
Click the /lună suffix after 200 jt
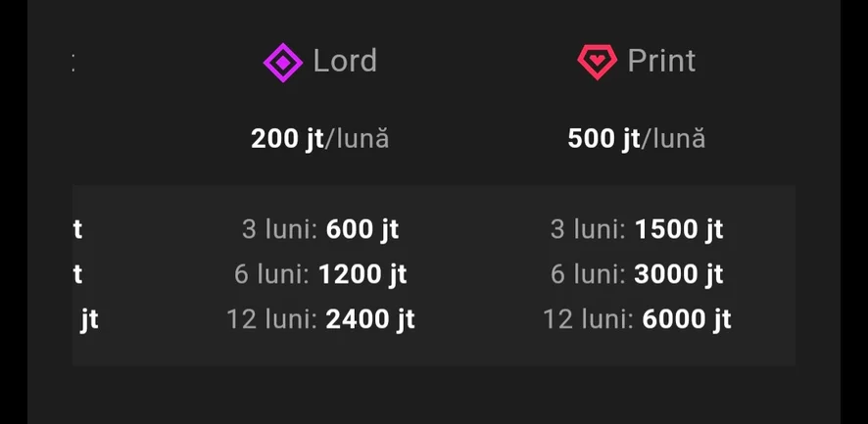coord(358,139)
